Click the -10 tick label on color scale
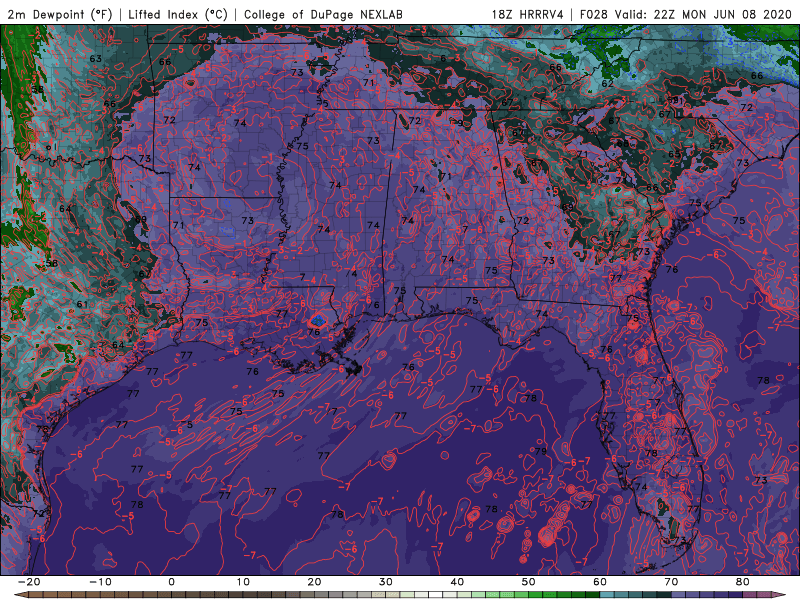The height and width of the screenshot is (600, 800). 100,582
